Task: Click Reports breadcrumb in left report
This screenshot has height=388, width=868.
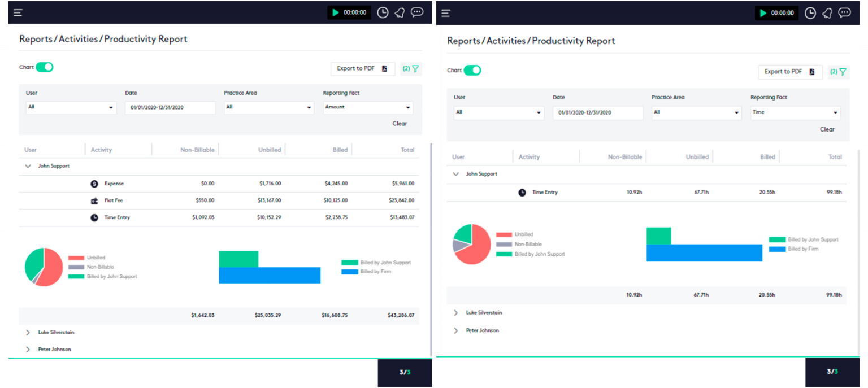Action: 37,39
